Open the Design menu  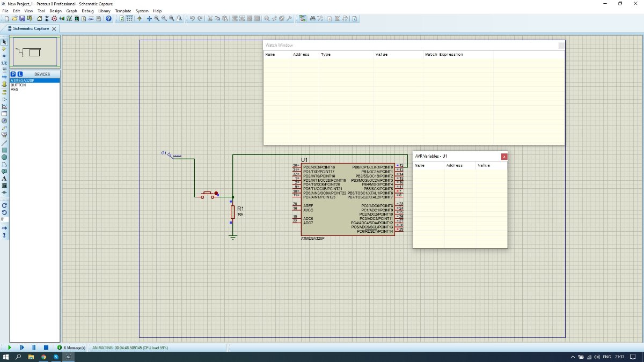pos(55,11)
